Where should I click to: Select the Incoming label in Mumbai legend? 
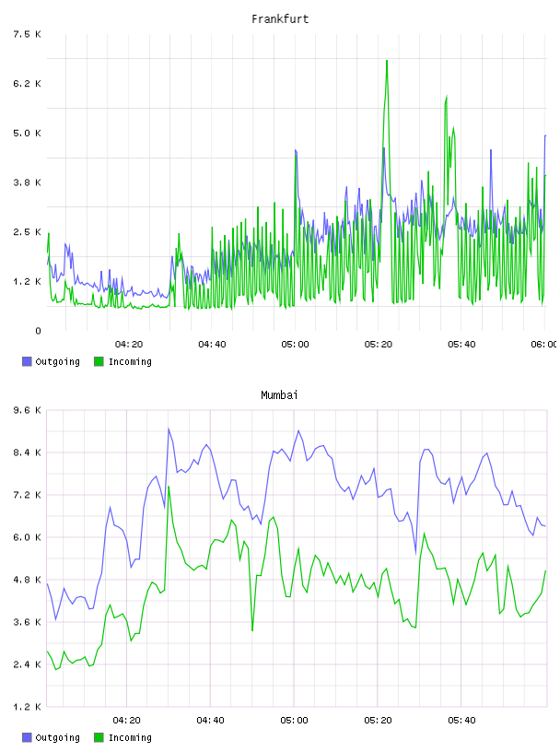click(130, 738)
